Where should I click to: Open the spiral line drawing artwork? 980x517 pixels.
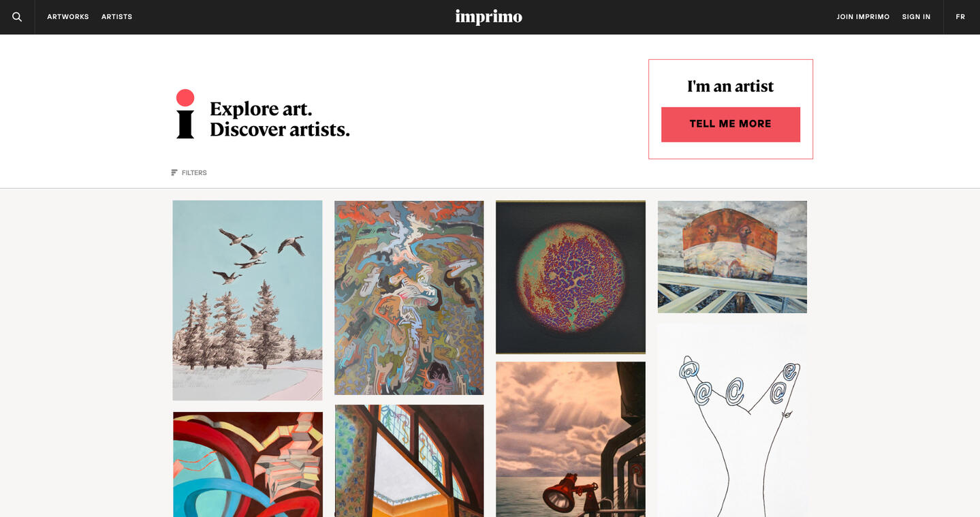732,419
